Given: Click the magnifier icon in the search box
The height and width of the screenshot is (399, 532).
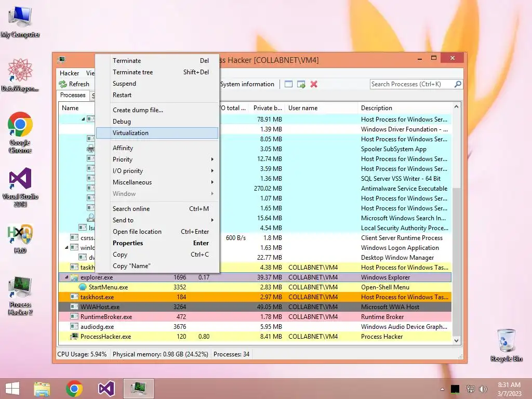Looking at the screenshot, I should click(x=458, y=84).
